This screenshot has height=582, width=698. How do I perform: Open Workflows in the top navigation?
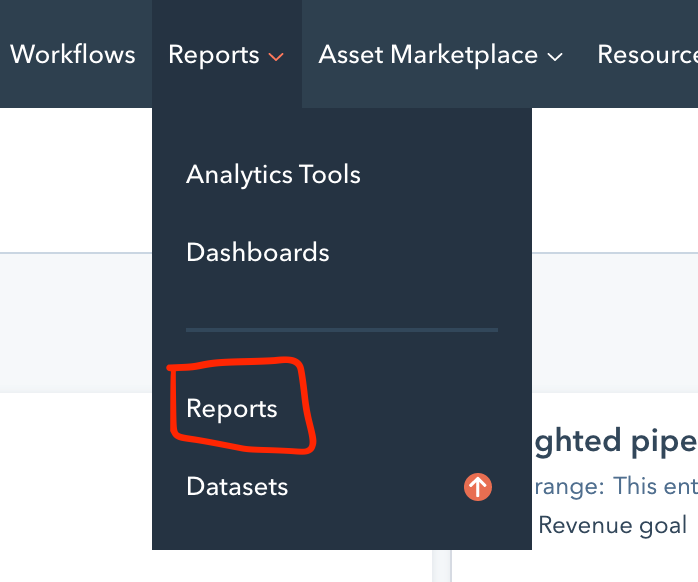pyautogui.click(x=72, y=54)
